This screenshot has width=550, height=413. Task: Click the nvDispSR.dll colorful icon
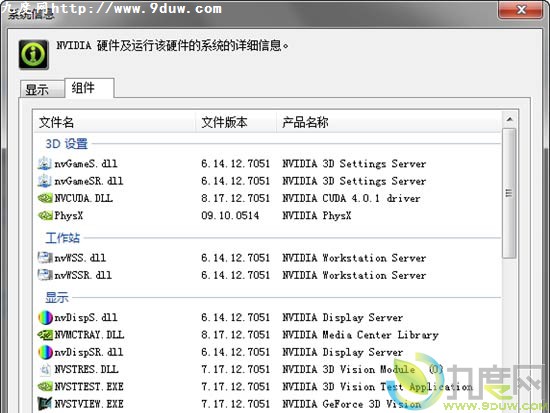click(45, 352)
